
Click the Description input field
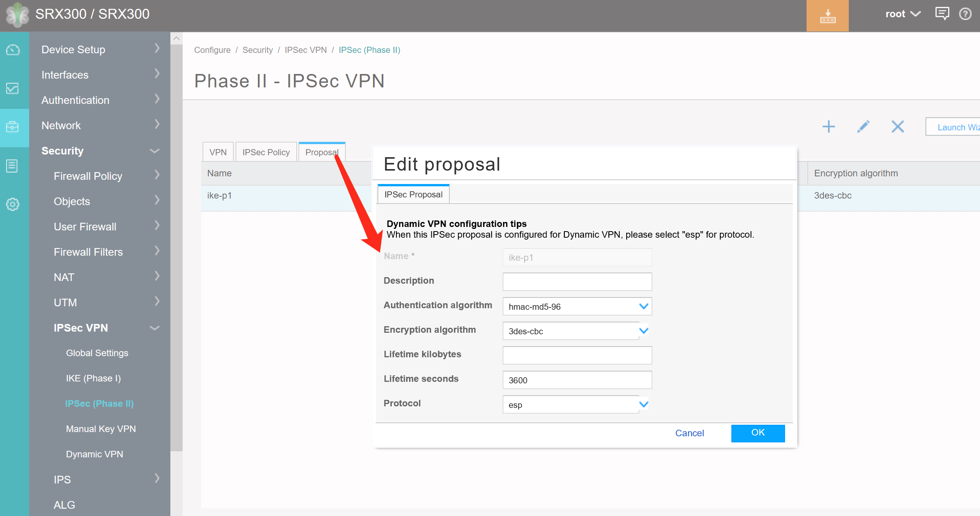tap(577, 282)
